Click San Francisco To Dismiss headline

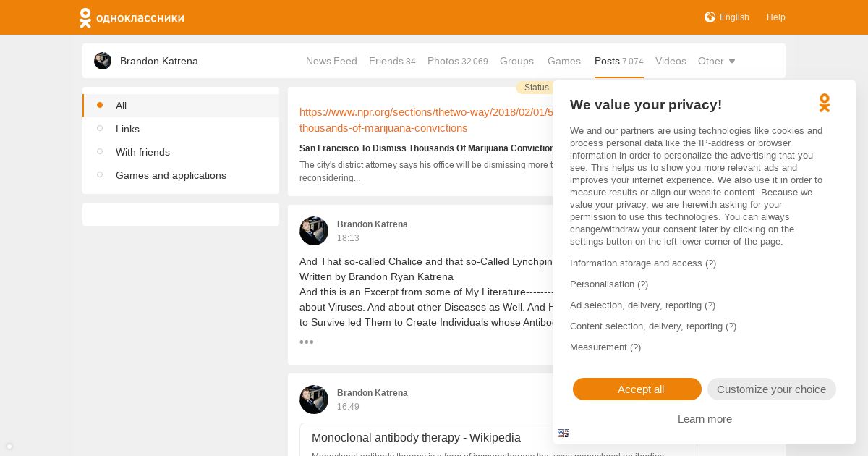426,148
